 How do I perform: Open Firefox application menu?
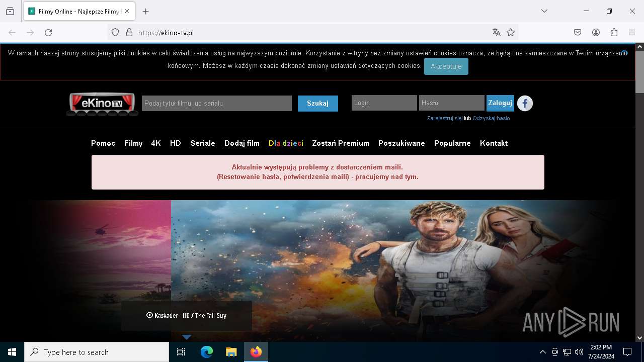point(632,32)
